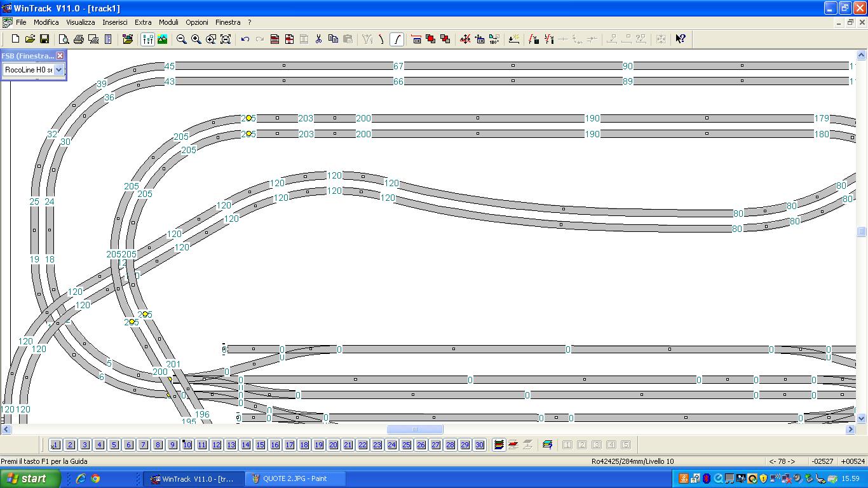Print the layout using the printer icon
Viewport: 868px width, 488px height.
tap(79, 39)
